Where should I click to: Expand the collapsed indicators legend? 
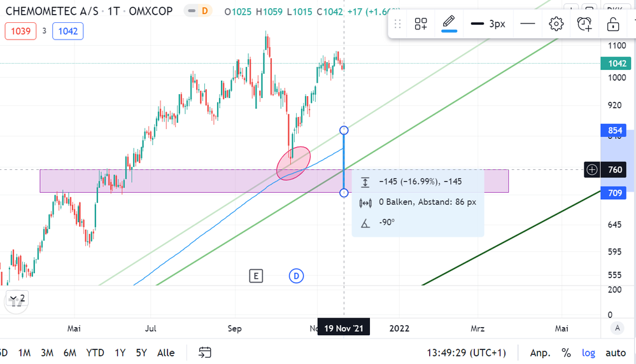pyautogui.click(x=17, y=298)
